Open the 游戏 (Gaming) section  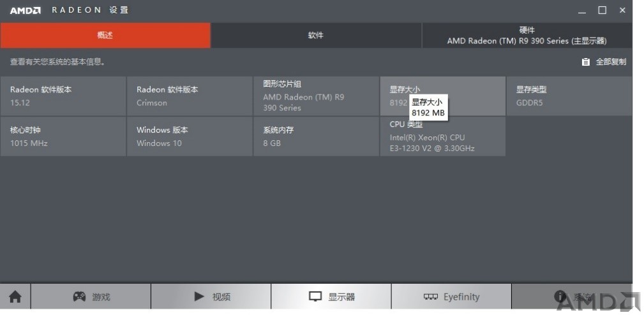point(91,297)
